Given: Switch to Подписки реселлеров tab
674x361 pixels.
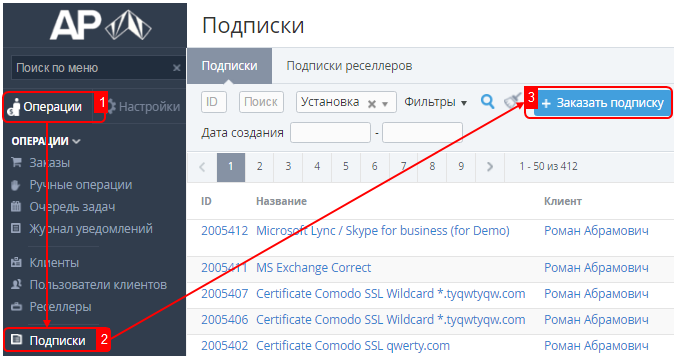Looking at the screenshot, I should coord(349,66).
